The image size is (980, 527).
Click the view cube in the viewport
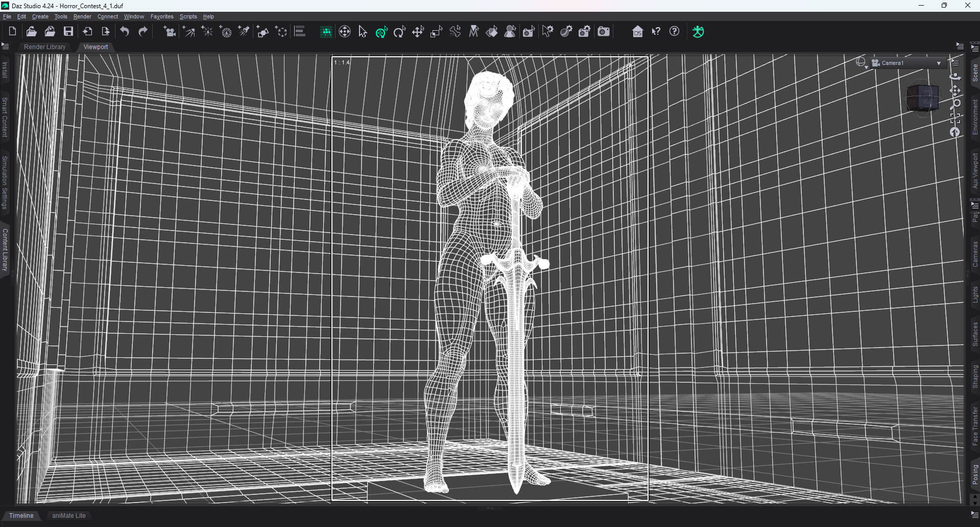(x=922, y=98)
